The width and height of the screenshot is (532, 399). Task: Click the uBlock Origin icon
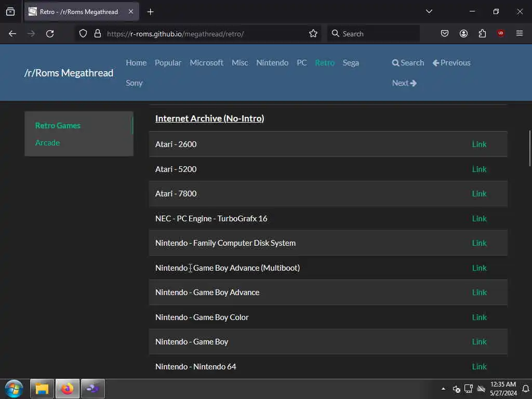click(x=501, y=33)
